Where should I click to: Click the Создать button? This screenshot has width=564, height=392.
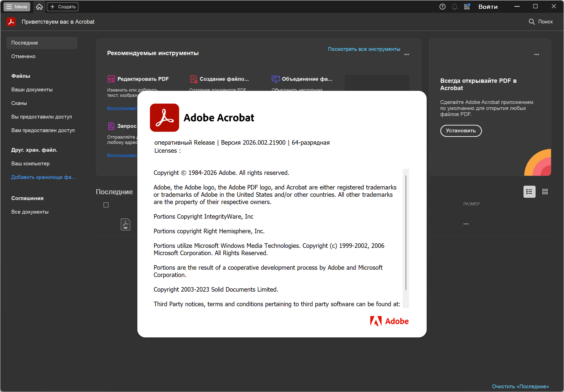tap(63, 7)
